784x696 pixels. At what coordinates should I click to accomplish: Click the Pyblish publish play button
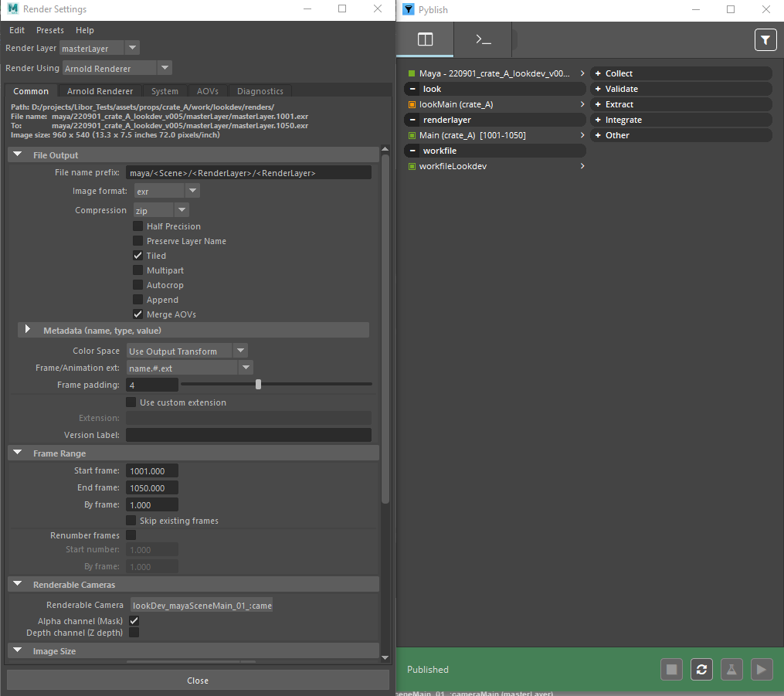click(762, 669)
